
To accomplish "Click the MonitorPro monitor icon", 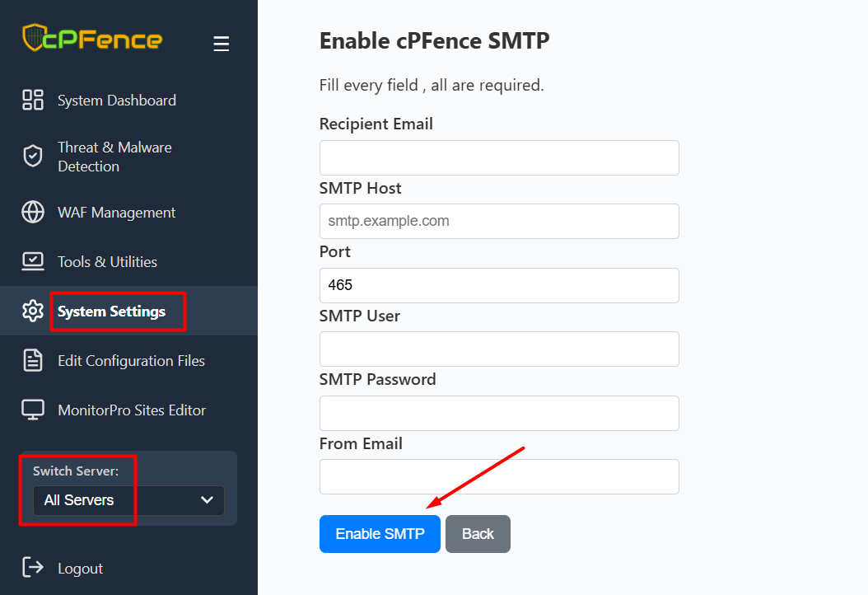I will pos(33,410).
